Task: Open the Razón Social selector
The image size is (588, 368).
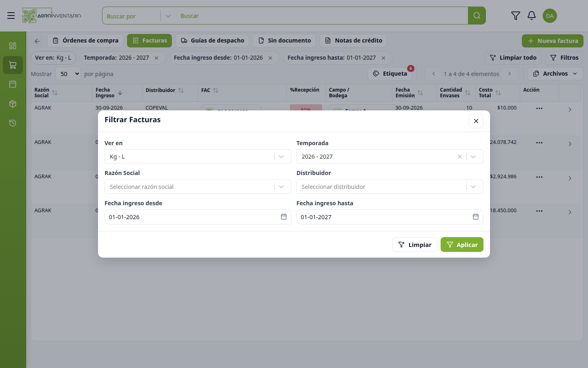Action: click(198, 187)
